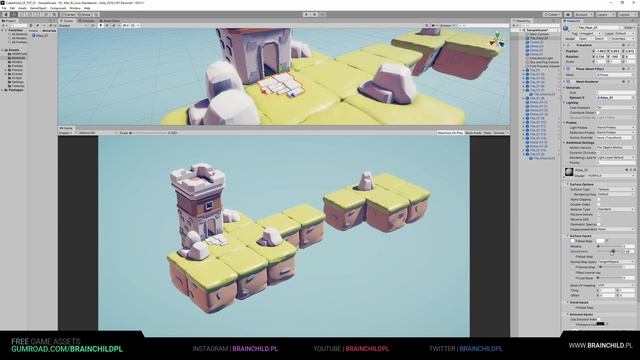Screen dimensions: 640x360
Task: Click the Collab button
Action: click(552, 15)
